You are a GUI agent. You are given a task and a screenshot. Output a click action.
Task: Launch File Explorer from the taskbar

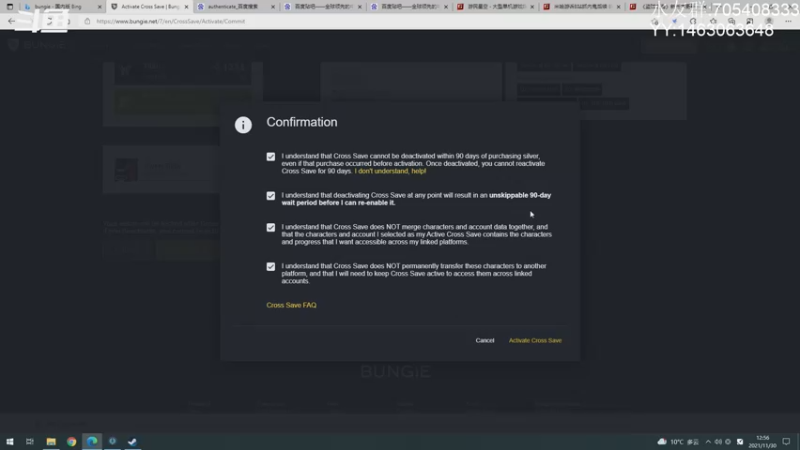(x=51, y=441)
